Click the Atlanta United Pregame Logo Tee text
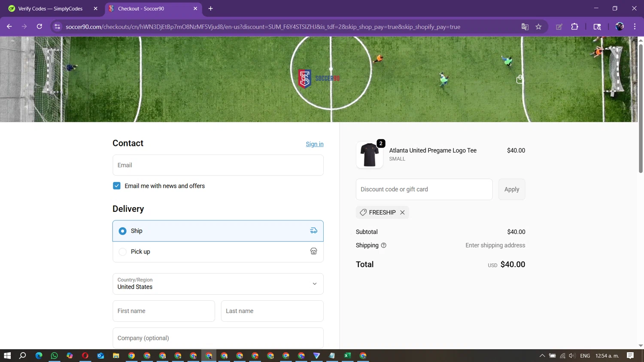644x362 pixels. click(x=433, y=151)
